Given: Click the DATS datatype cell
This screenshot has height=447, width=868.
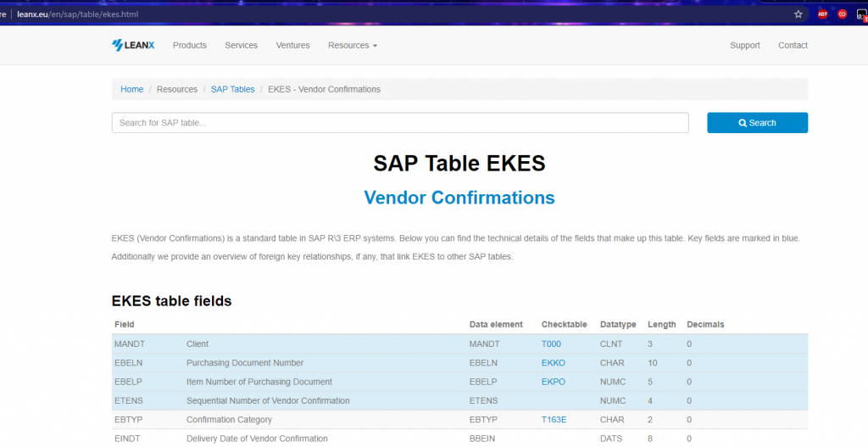Looking at the screenshot, I should tap(611, 439).
